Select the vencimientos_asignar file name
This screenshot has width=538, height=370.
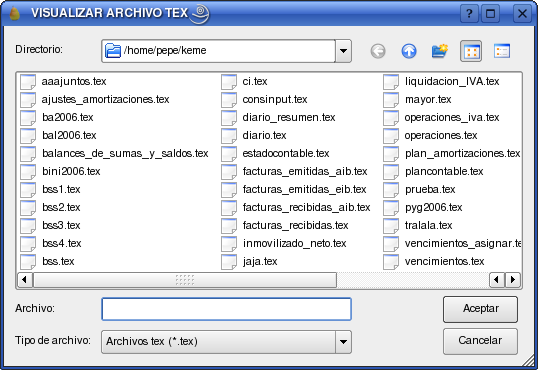coord(463,243)
